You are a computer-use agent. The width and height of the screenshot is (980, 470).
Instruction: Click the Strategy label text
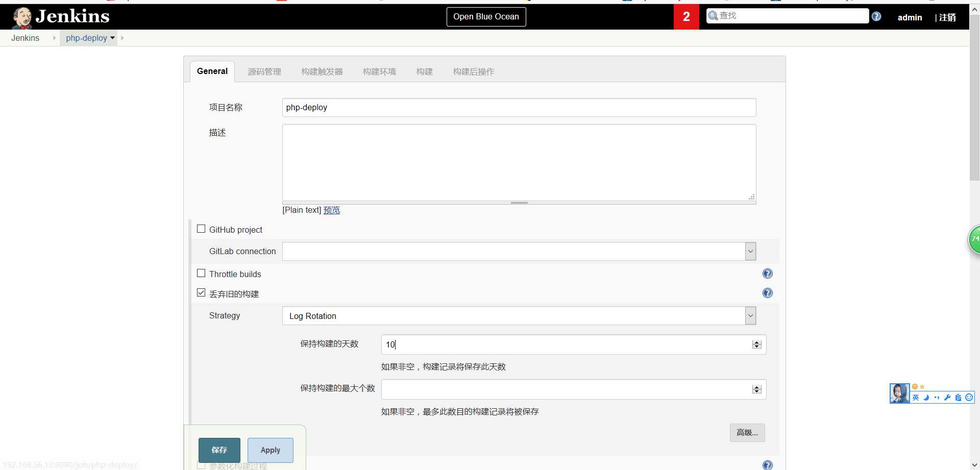(225, 316)
